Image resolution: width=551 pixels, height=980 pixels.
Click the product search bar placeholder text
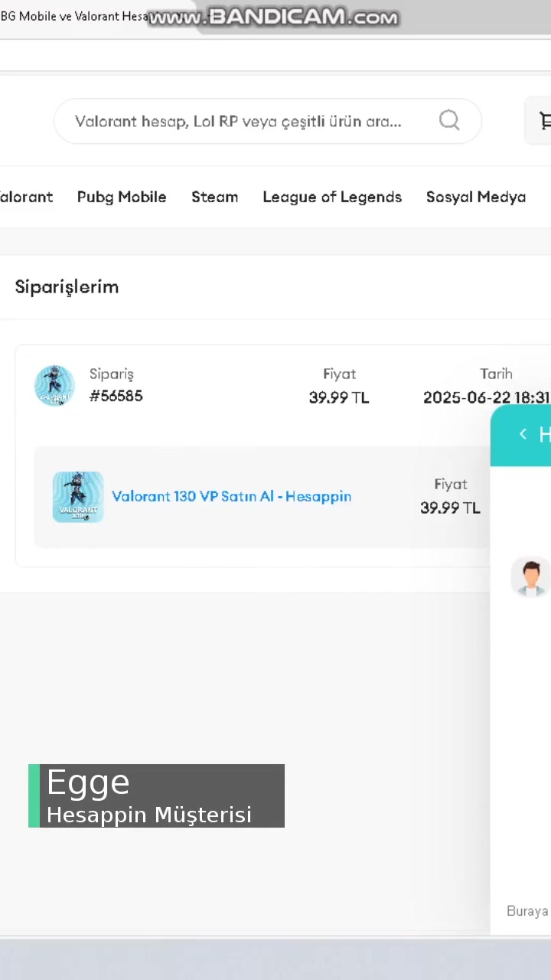click(237, 121)
